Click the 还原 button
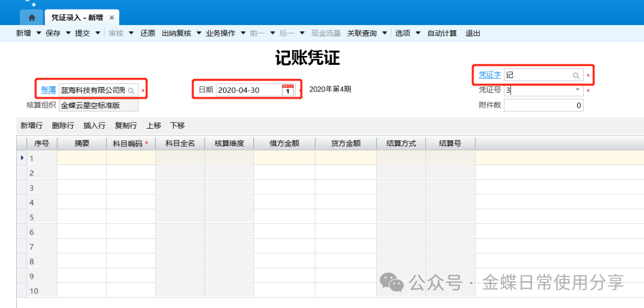Viewport: 644px width, 308px height. (x=148, y=33)
